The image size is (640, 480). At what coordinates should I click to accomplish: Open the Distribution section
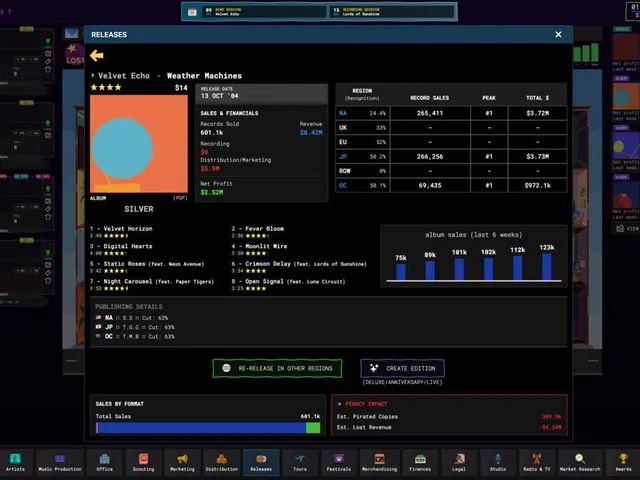[222, 462]
